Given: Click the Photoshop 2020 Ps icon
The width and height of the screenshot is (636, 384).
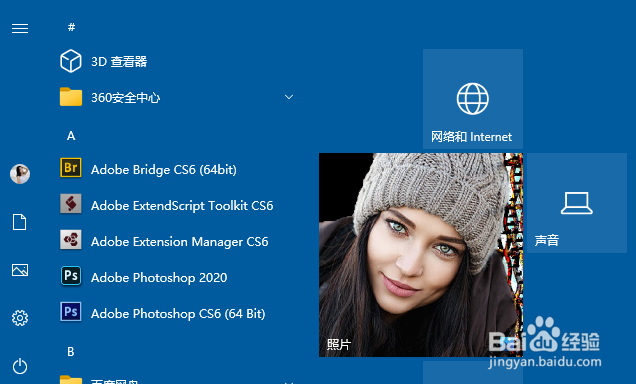Looking at the screenshot, I should (71, 276).
